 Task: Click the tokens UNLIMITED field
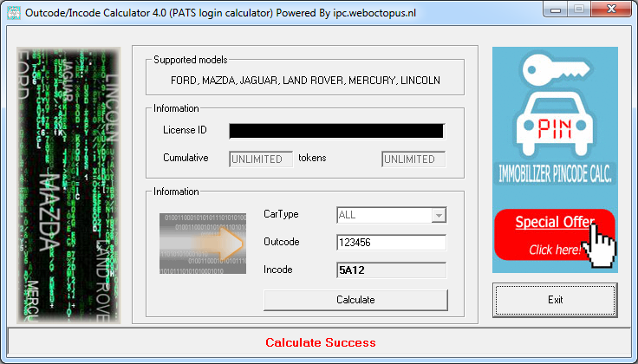coord(413,159)
